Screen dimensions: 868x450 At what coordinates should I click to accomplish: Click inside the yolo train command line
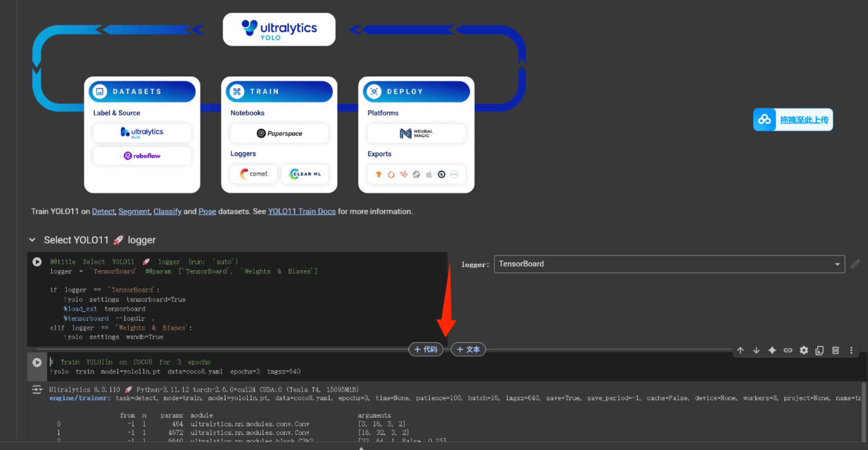(175, 372)
